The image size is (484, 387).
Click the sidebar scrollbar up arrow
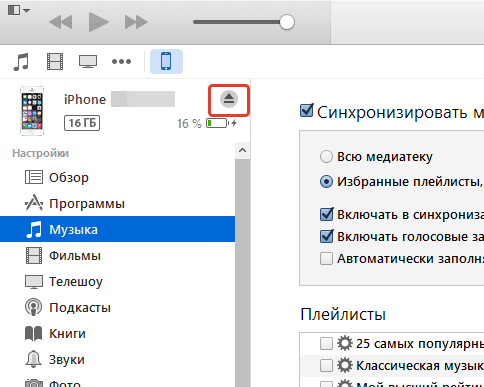click(x=242, y=150)
